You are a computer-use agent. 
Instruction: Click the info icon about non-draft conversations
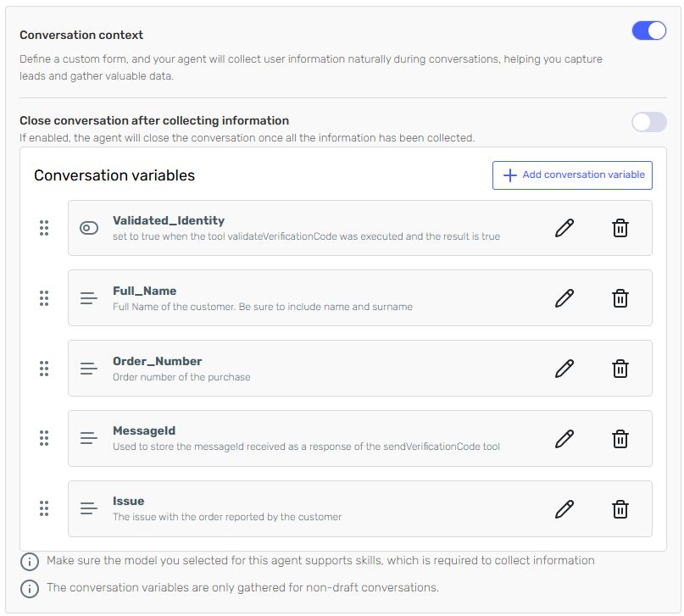pos(30,588)
